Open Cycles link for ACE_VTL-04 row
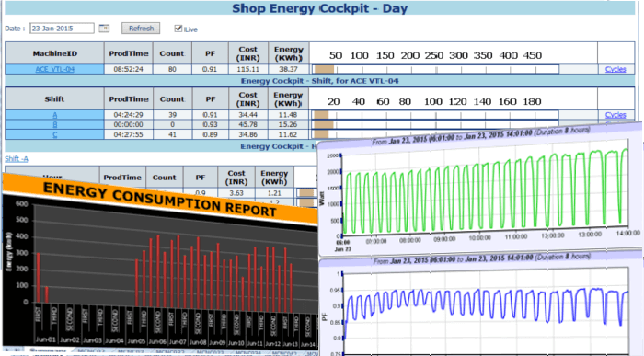The height and width of the screenshot is (356, 644). (x=615, y=69)
